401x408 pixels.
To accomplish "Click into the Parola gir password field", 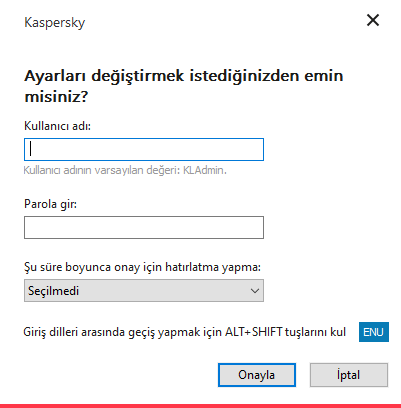I will [x=144, y=228].
